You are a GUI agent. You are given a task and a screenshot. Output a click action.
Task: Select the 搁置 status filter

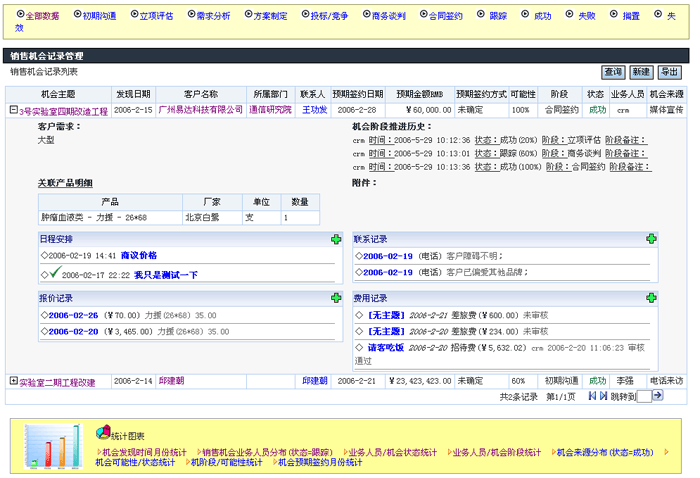point(631,16)
